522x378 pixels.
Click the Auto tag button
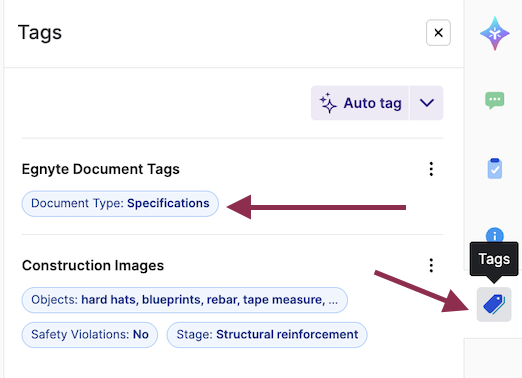coord(360,103)
